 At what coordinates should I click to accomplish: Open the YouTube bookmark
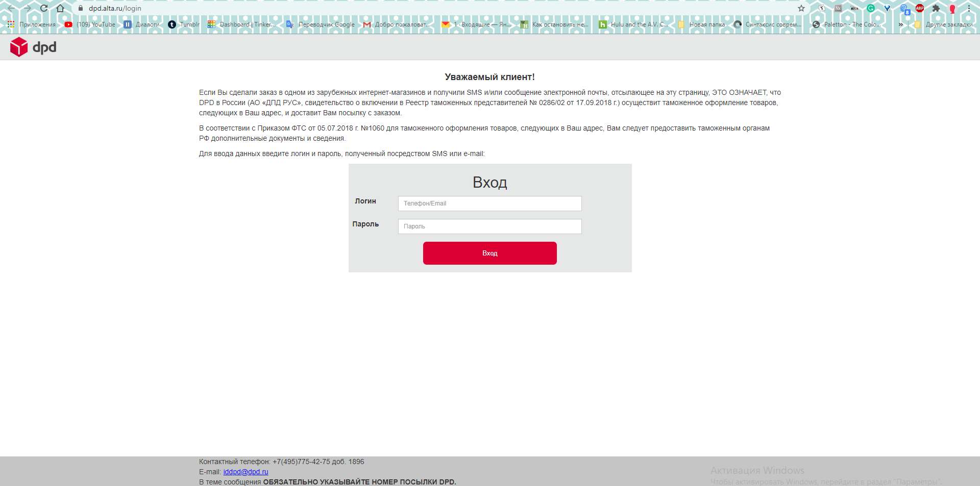(x=90, y=24)
